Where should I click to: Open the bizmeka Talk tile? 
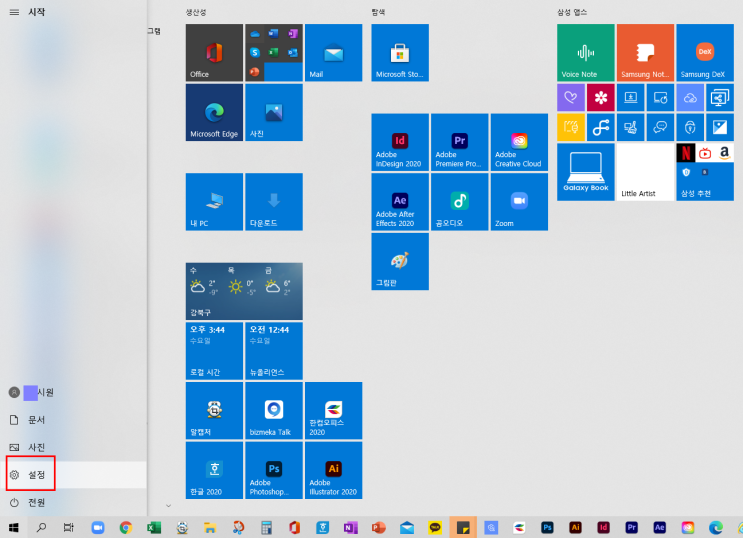274,411
